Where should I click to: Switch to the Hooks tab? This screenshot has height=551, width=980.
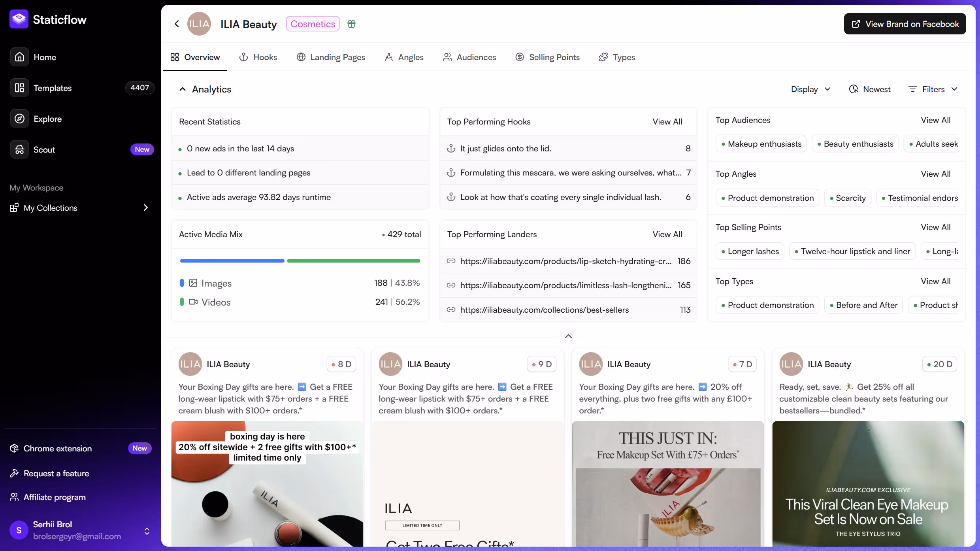point(258,57)
